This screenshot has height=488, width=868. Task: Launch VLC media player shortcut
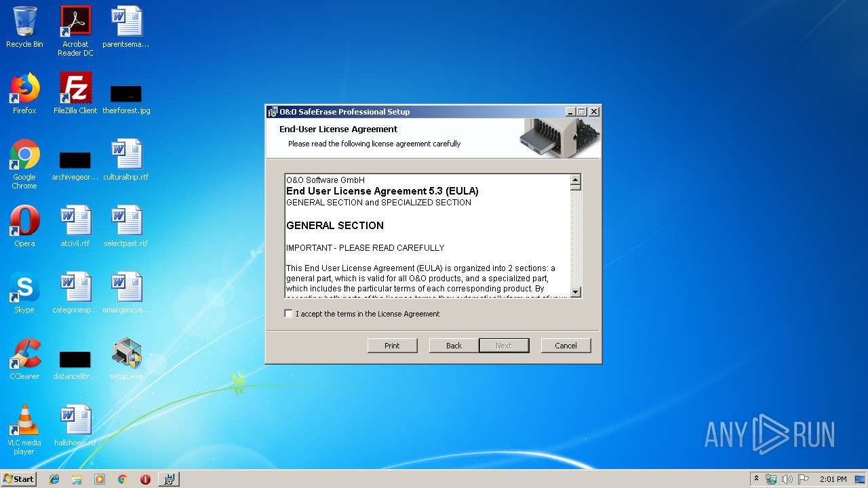click(24, 430)
